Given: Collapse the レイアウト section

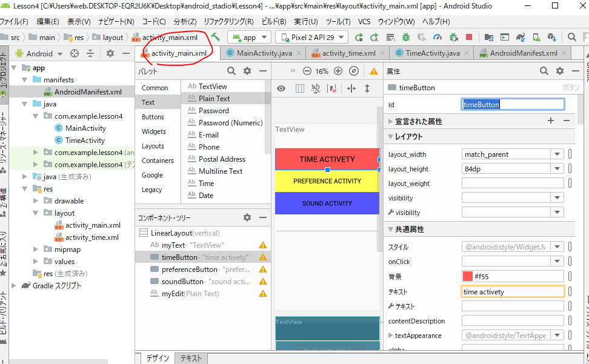Looking at the screenshot, I should pyautogui.click(x=391, y=137).
